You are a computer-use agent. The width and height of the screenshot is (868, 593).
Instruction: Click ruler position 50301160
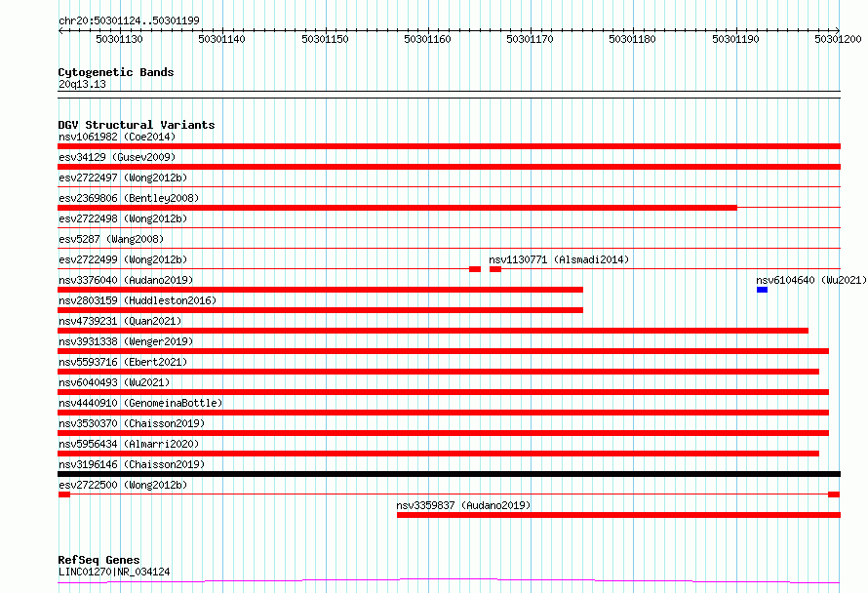(x=427, y=39)
